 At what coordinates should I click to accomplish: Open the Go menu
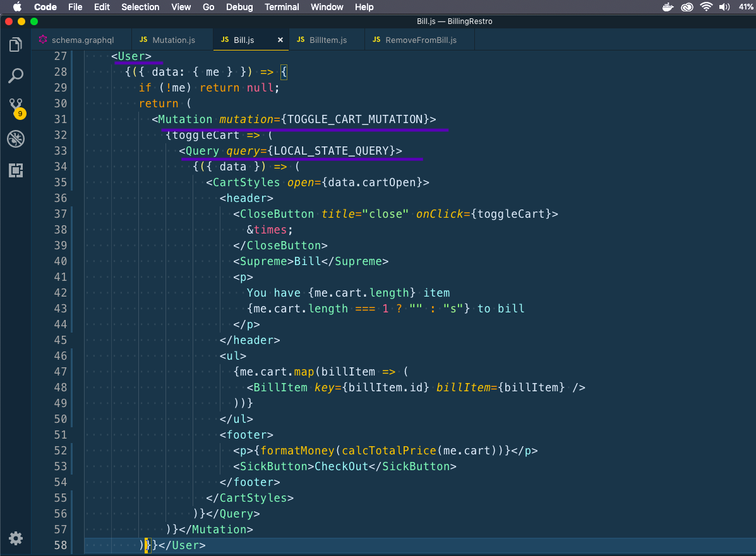pyautogui.click(x=208, y=7)
